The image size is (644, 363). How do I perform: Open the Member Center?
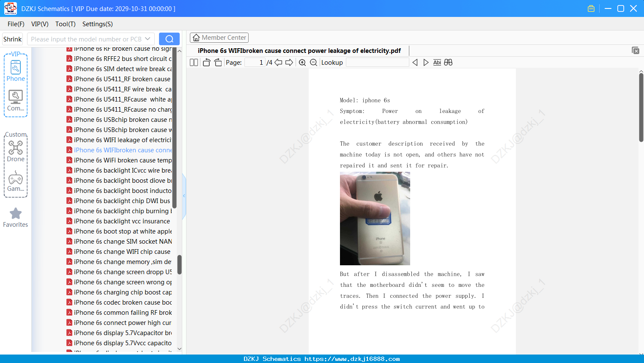pyautogui.click(x=219, y=38)
